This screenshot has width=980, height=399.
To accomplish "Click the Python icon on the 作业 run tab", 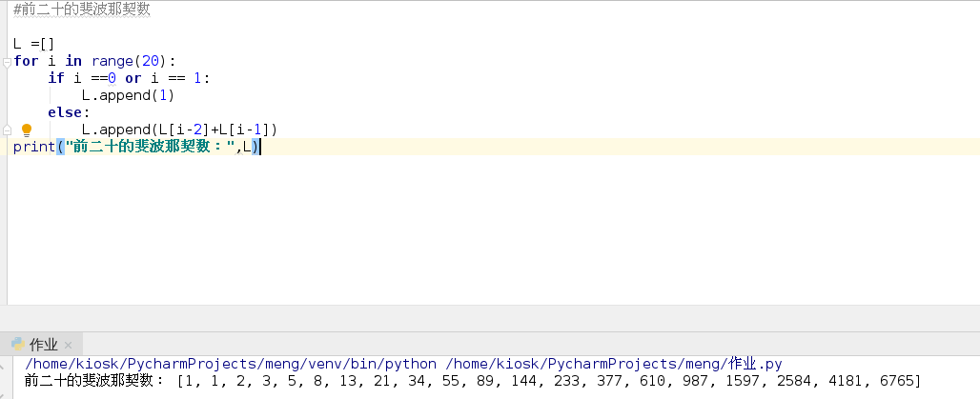I will tap(16, 345).
